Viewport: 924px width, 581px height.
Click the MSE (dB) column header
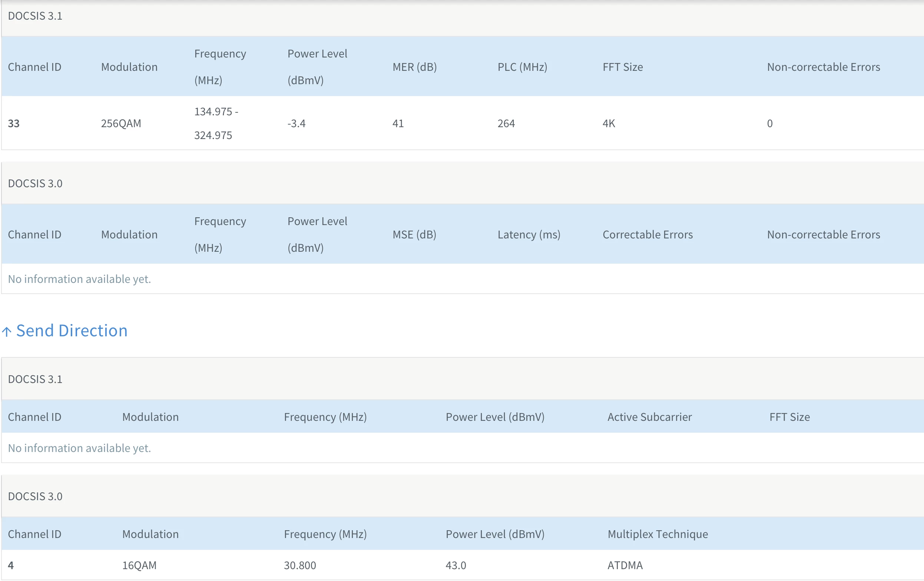[414, 234]
